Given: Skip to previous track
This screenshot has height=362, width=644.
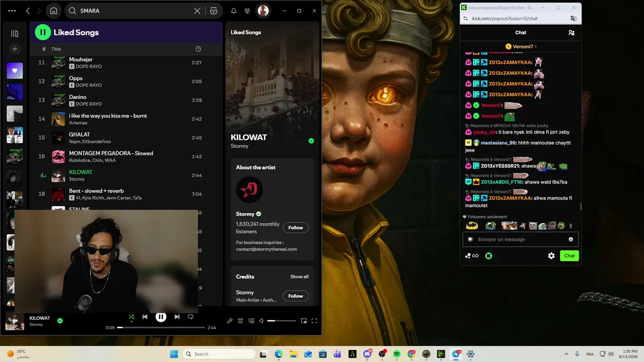Looking at the screenshot, I should click(x=145, y=317).
